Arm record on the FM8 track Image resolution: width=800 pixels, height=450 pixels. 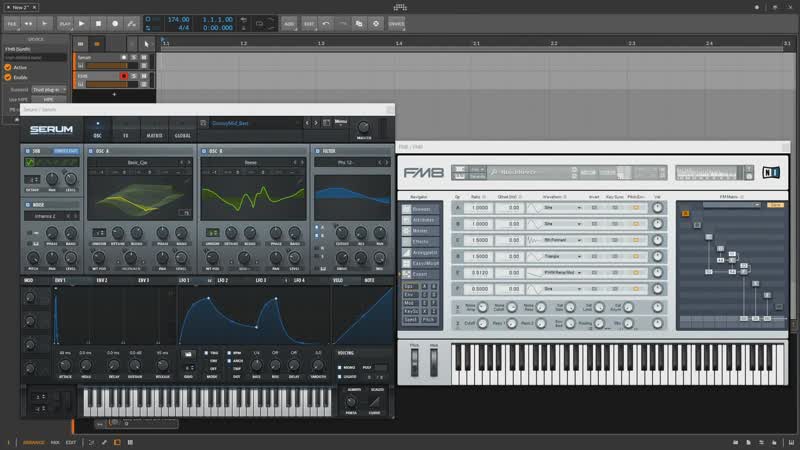tap(124, 75)
